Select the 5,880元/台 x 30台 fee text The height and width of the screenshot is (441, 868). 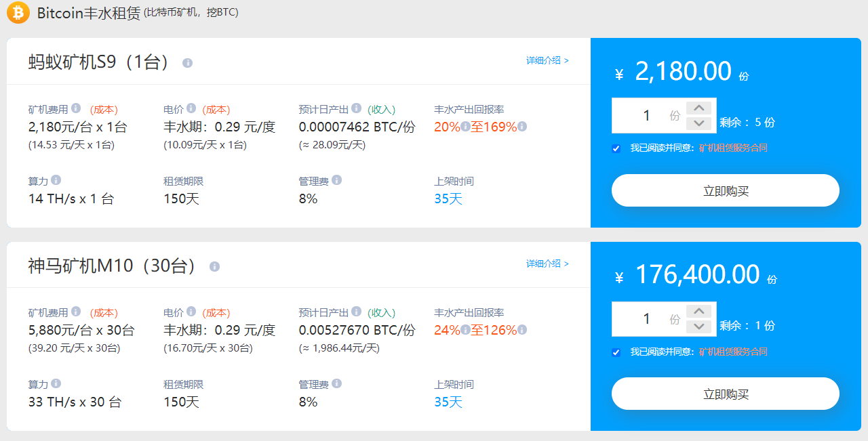point(81,331)
